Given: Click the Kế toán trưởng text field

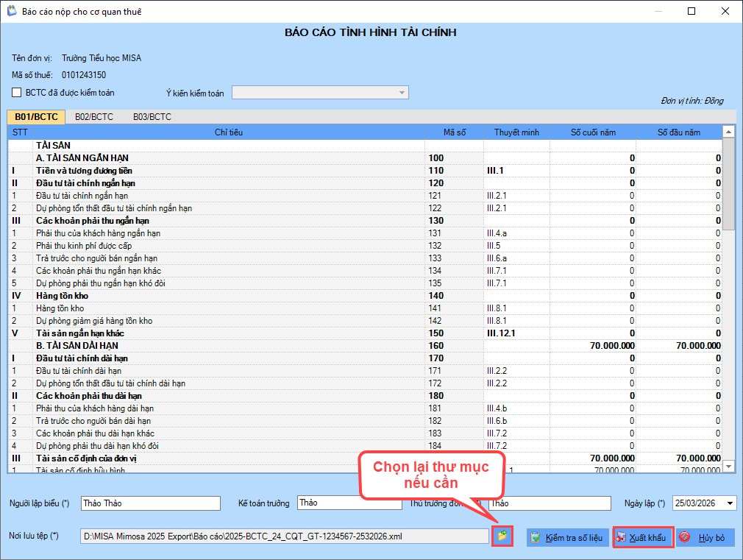Looking at the screenshot, I should point(349,503).
